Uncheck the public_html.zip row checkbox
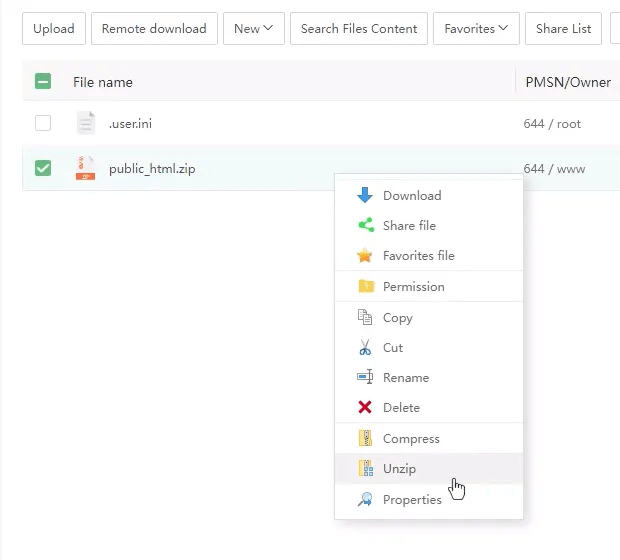 pyautogui.click(x=43, y=168)
